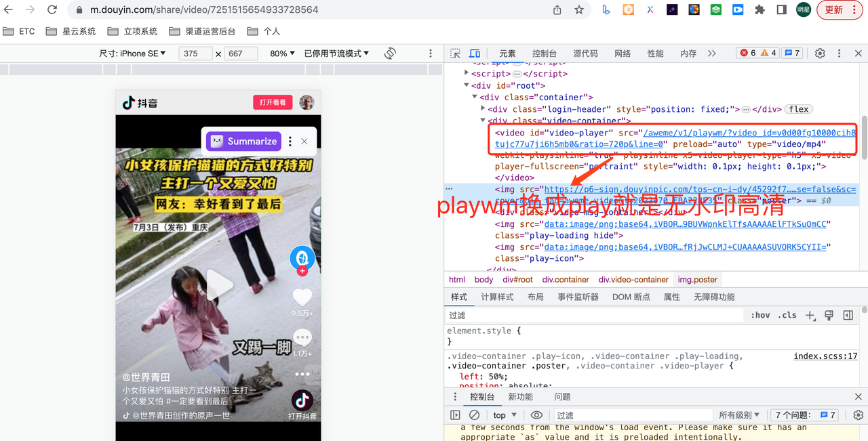Click the live expression eye icon
868x441 pixels.
[536, 415]
